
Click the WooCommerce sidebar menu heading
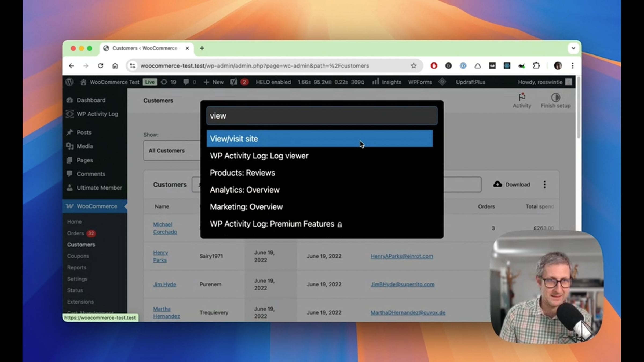click(x=95, y=206)
